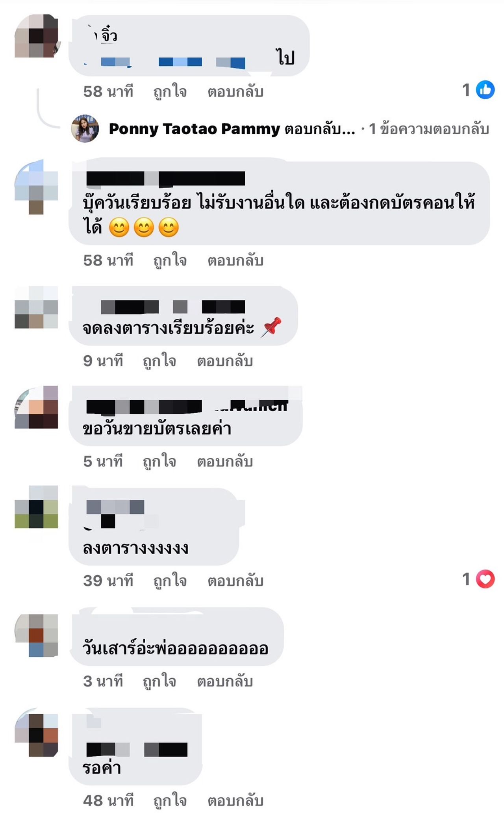Open Ponny Taotao Pammy profile picture
Viewport: 504px width, 828px height.
(x=85, y=128)
